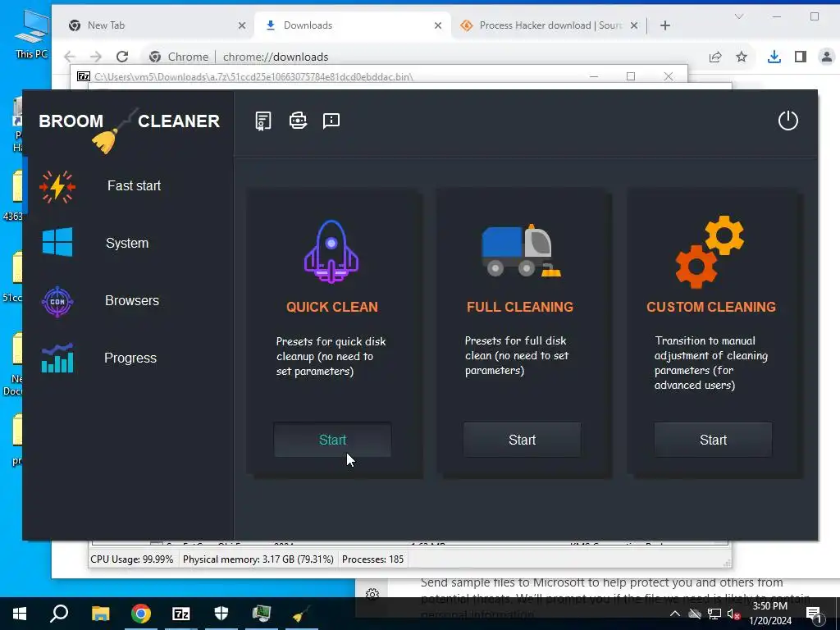Click the Broom Cleaner taskbar icon
This screenshot has width=840, height=630.
[x=301, y=614]
